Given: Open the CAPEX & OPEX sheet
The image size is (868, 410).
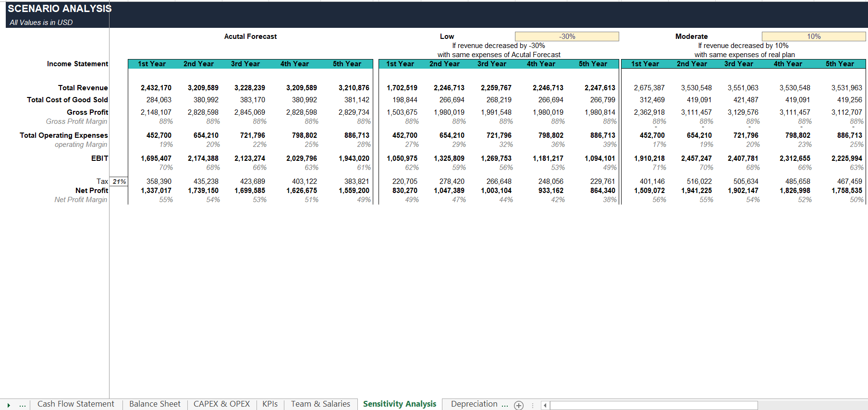Looking at the screenshot, I should [221, 404].
